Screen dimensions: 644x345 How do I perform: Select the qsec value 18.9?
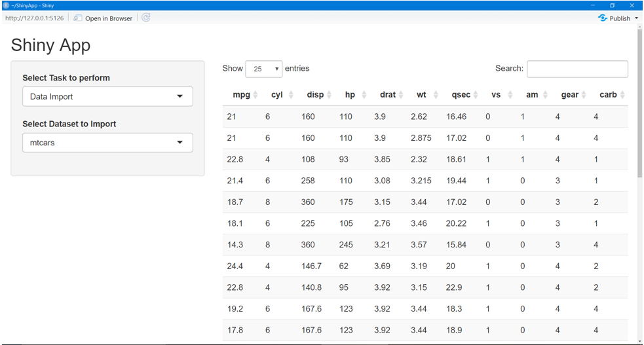click(454, 330)
